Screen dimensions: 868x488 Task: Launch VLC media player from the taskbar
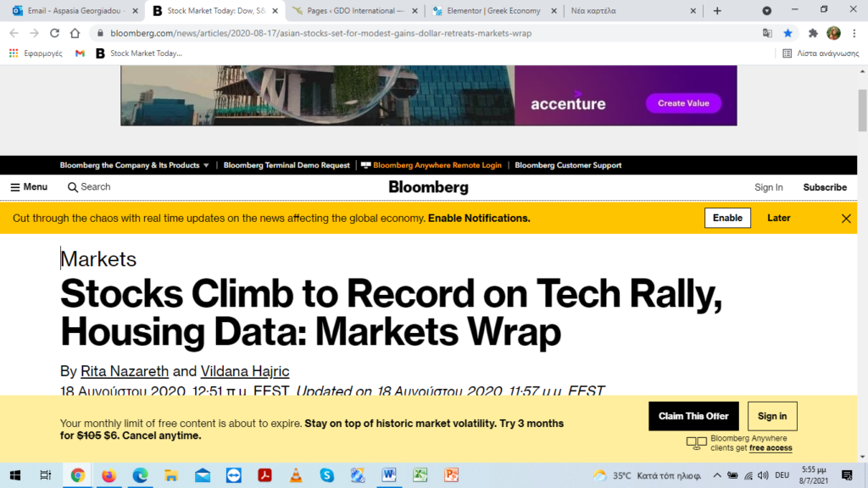click(x=296, y=475)
